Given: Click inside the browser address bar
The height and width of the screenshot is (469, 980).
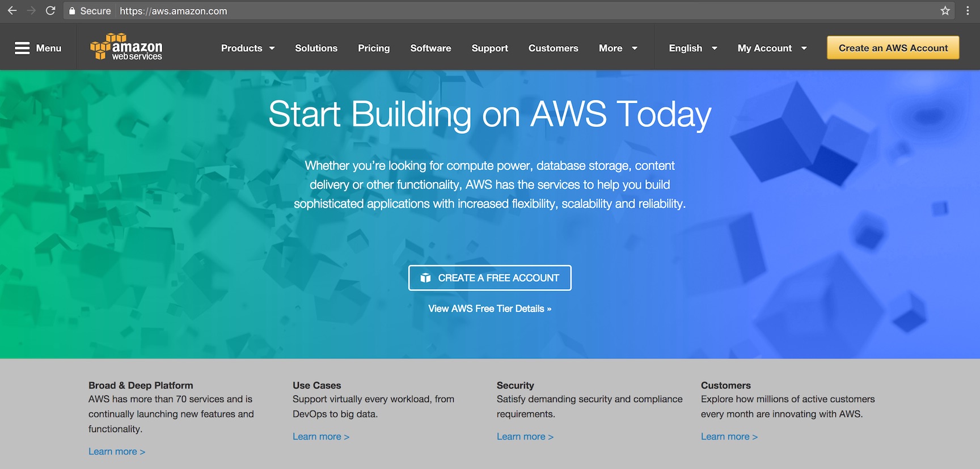Looking at the screenshot, I should click(x=227, y=10).
